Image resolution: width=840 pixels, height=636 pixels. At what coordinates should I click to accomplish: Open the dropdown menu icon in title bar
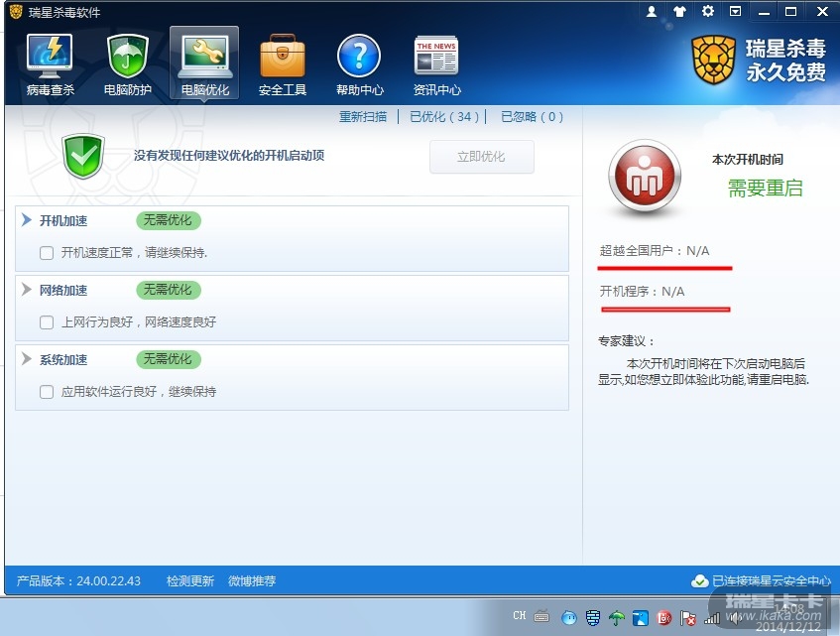(x=736, y=11)
